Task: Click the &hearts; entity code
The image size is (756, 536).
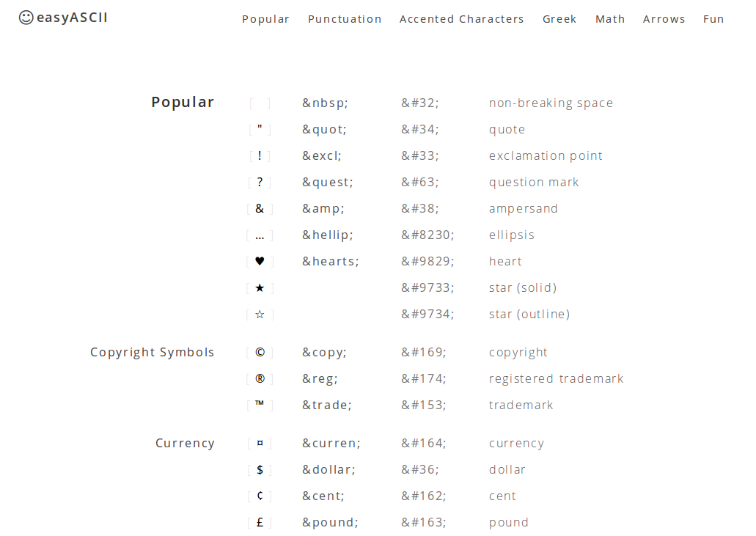Action: tap(331, 261)
